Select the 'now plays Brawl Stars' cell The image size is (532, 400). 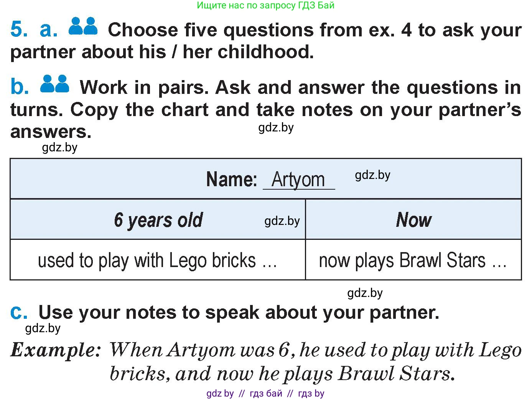click(413, 261)
